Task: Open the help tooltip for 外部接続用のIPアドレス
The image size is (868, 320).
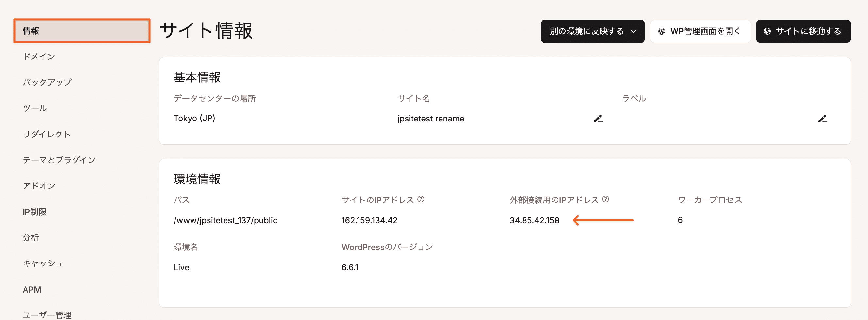Action: coord(606,199)
